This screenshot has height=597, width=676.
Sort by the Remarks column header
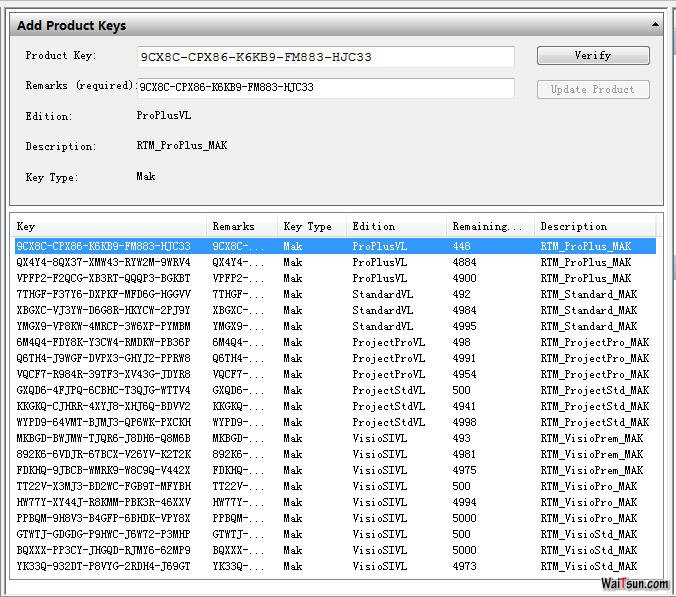click(240, 226)
